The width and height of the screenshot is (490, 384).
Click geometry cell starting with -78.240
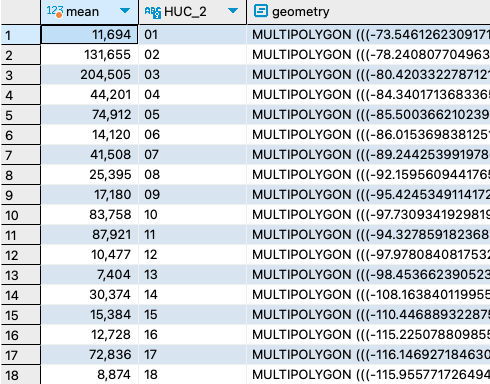click(x=369, y=55)
